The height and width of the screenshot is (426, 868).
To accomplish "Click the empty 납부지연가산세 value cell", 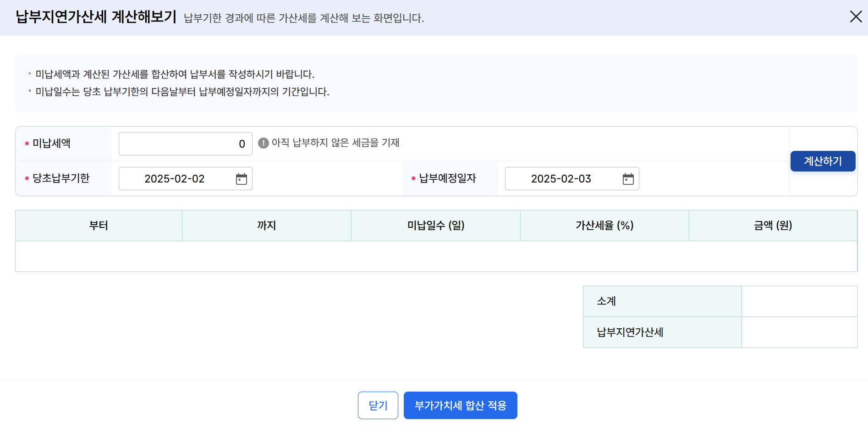I will click(x=799, y=332).
